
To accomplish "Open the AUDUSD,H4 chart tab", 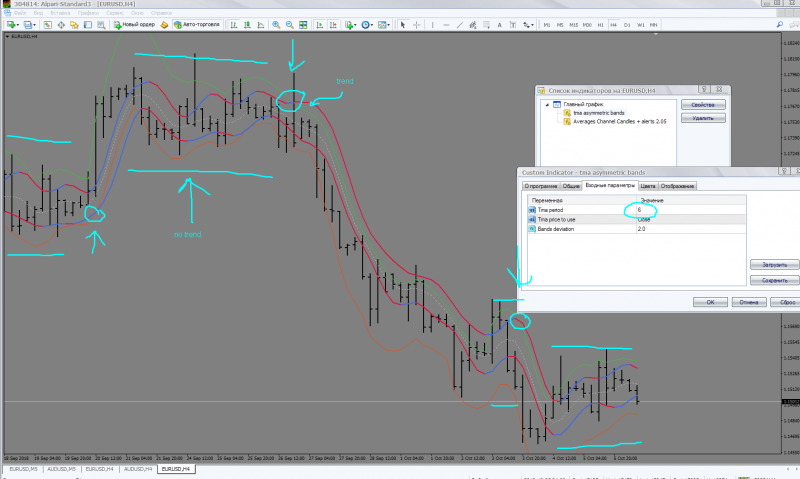I will click(x=138, y=469).
